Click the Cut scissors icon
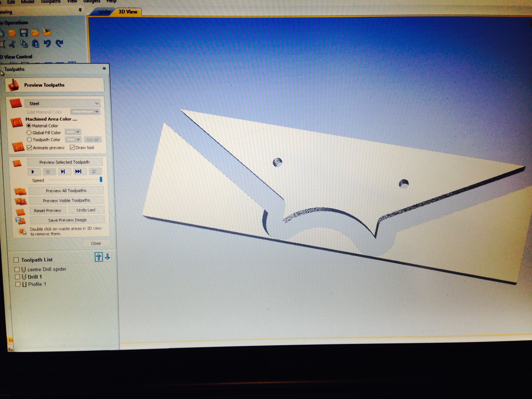 coord(12,44)
